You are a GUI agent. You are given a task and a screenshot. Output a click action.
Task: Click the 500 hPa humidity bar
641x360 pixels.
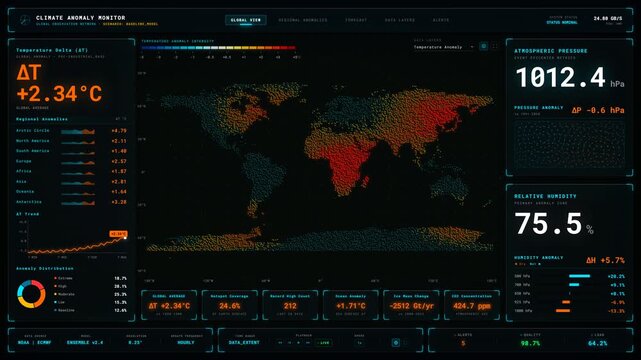579,276
